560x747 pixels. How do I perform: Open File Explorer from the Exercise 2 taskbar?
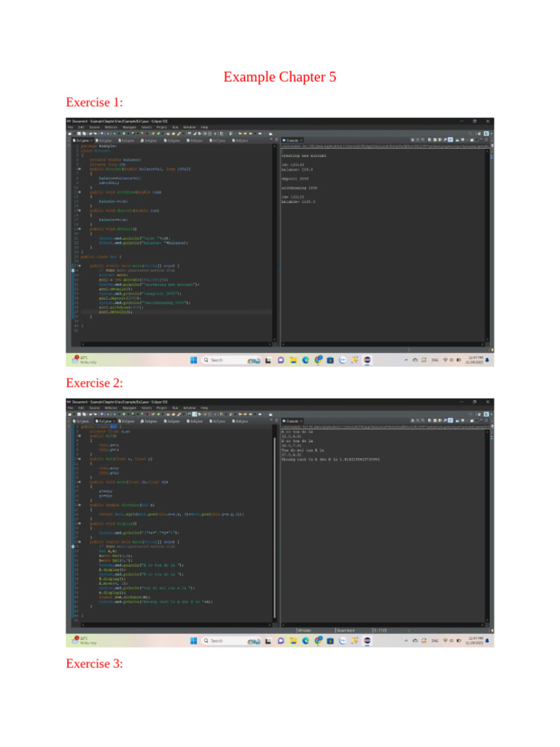[x=292, y=640]
